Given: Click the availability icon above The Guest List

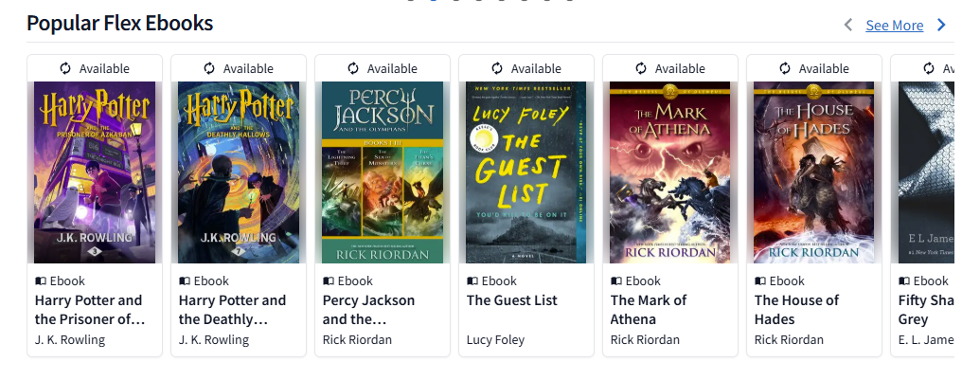Looking at the screenshot, I should pos(497,68).
